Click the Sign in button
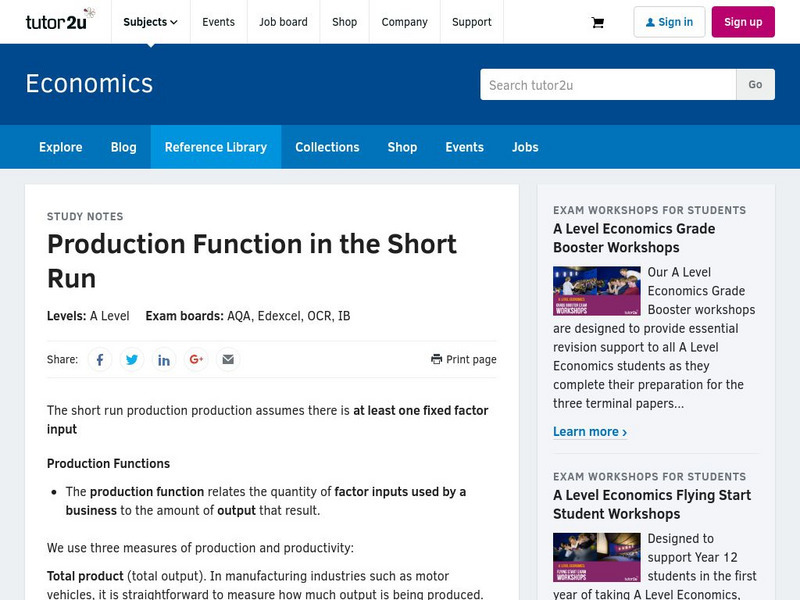Screen dimensions: 800x600 click(x=669, y=22)
